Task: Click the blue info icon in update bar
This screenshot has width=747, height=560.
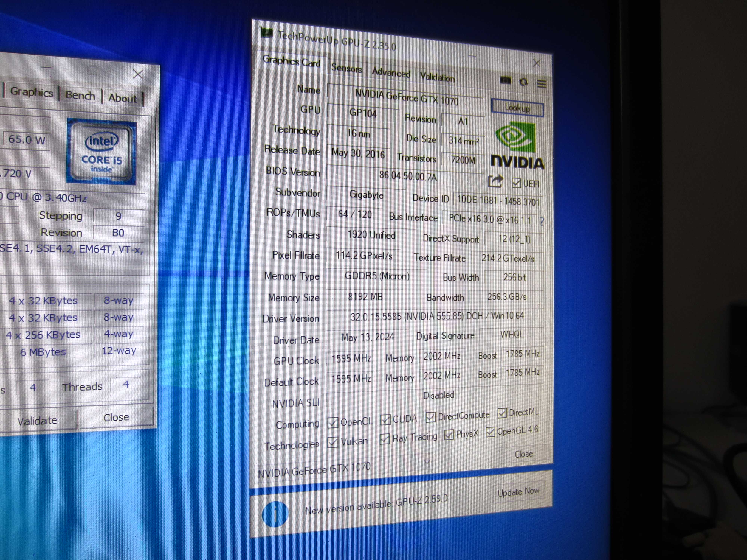Action: [275, 514]
